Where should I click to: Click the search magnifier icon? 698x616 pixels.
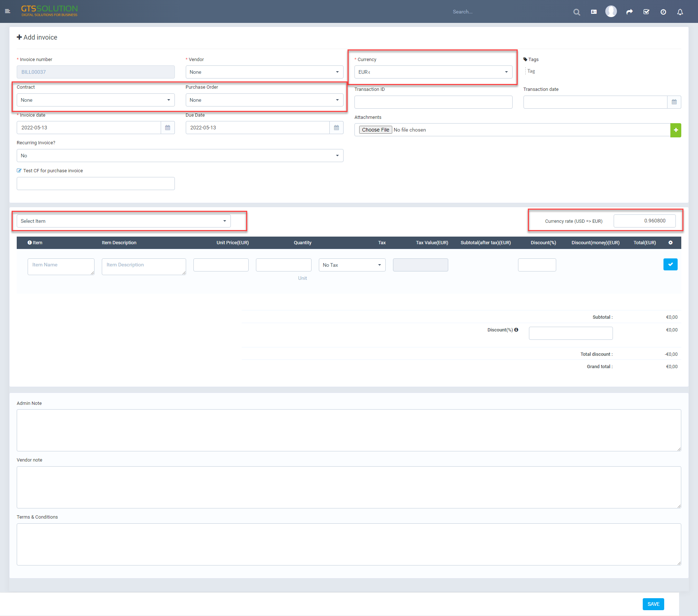577,12
